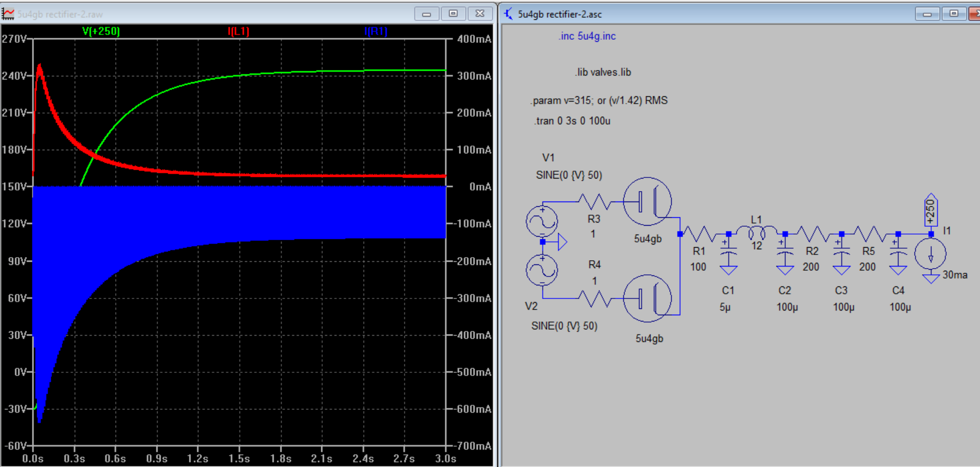Viewport: 980px width, 467px height.
Task: Click the .inc 5u4g.inc directive text
Action: [587, 36]
